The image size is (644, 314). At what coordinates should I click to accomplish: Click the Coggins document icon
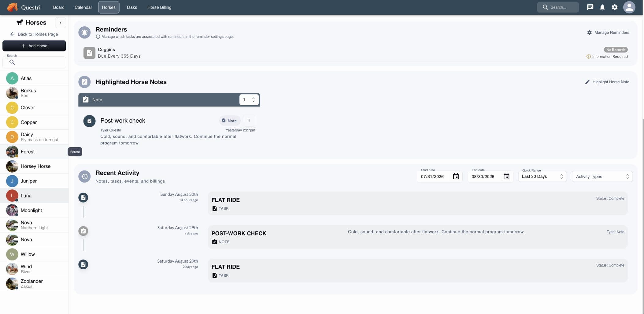[x=89, y=53]
